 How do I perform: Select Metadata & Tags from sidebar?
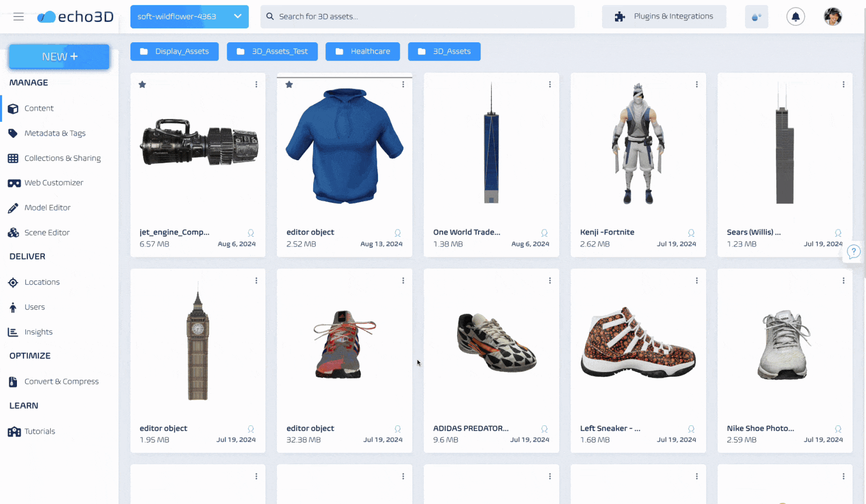tap(55, 133)
